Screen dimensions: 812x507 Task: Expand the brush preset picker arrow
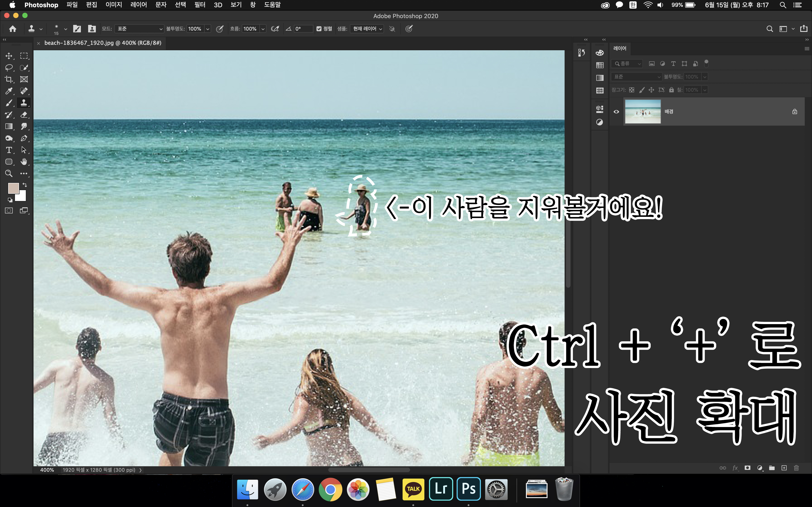(x=65, y=29)
